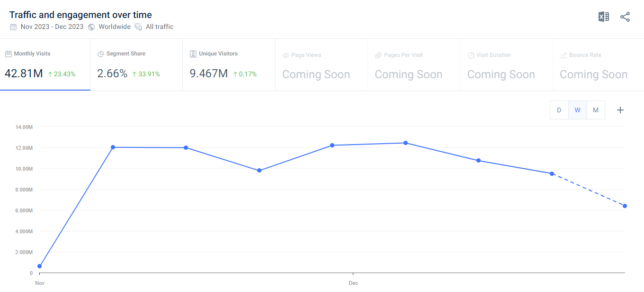Viewport: 644px width, 292px height.
Task: Click the Unique Visitors person icon
Action: click(x=193, y=54)
